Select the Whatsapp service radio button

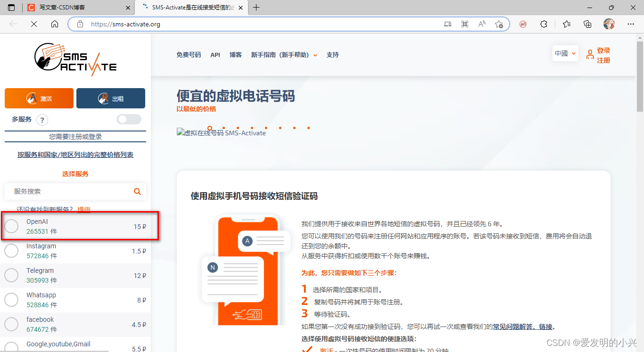11,300
